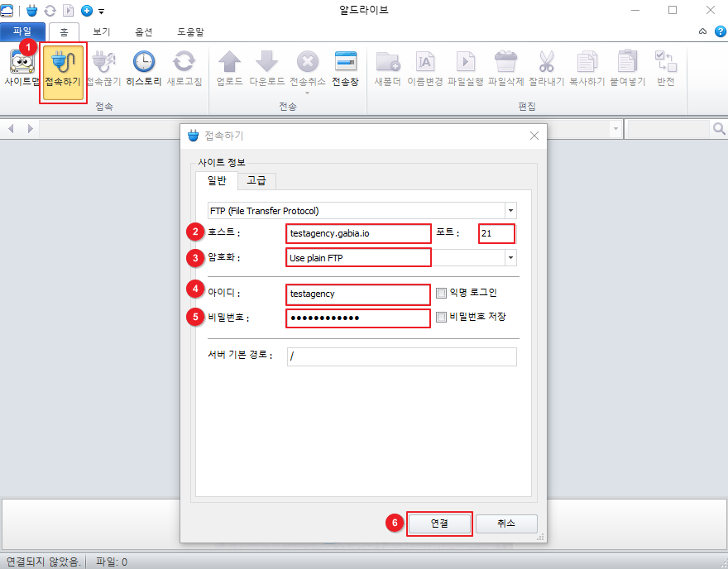Collapse the ribbon with the caret icon
This screenshot has height=569, width=728.
(702, 31)
